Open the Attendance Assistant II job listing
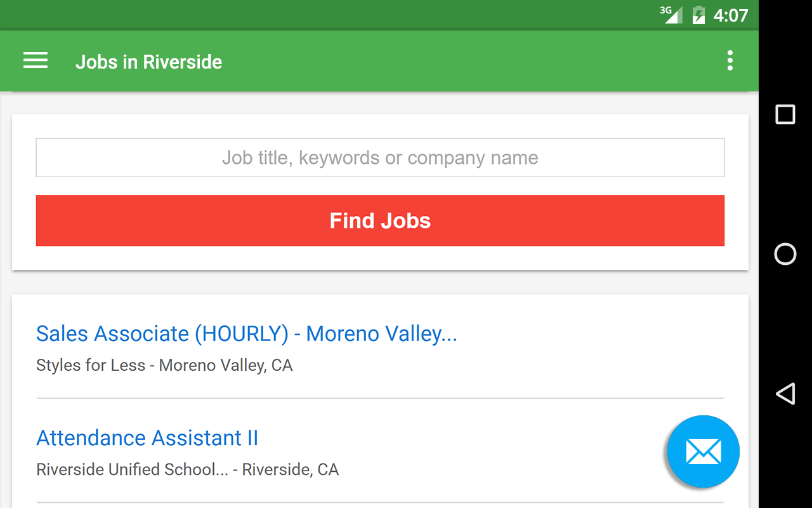 tap(147, 438)
